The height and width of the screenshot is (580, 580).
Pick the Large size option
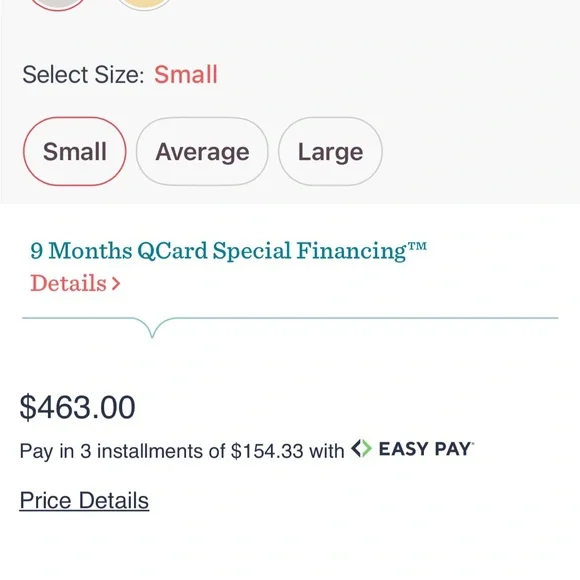pos(330,151)
